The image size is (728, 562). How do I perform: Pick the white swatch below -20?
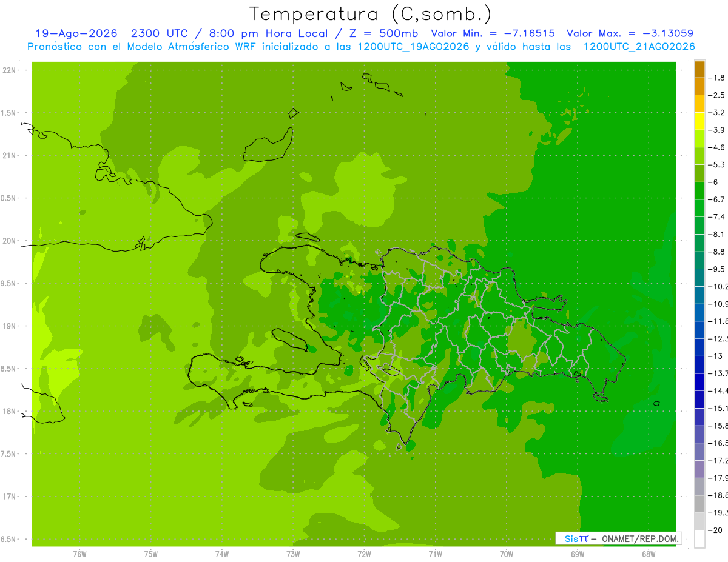[699, 538]
